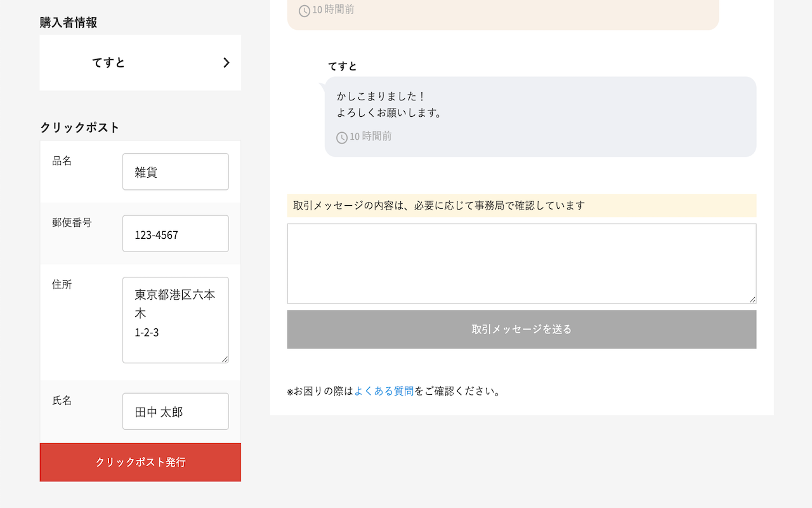The width and height of the screenshot is (812, 508).
Task: Click the 品名 input field containing 雑貨
Action: [x=176, y=171]
